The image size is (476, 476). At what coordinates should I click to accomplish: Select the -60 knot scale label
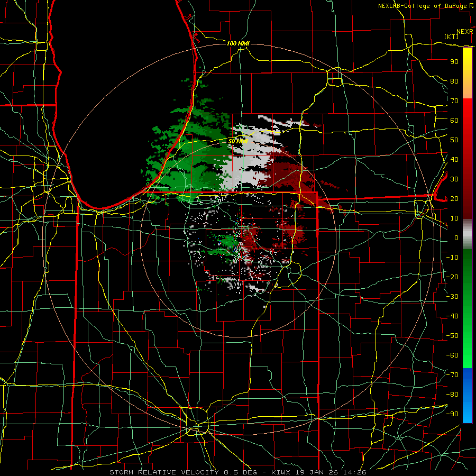tap(452, 355)
